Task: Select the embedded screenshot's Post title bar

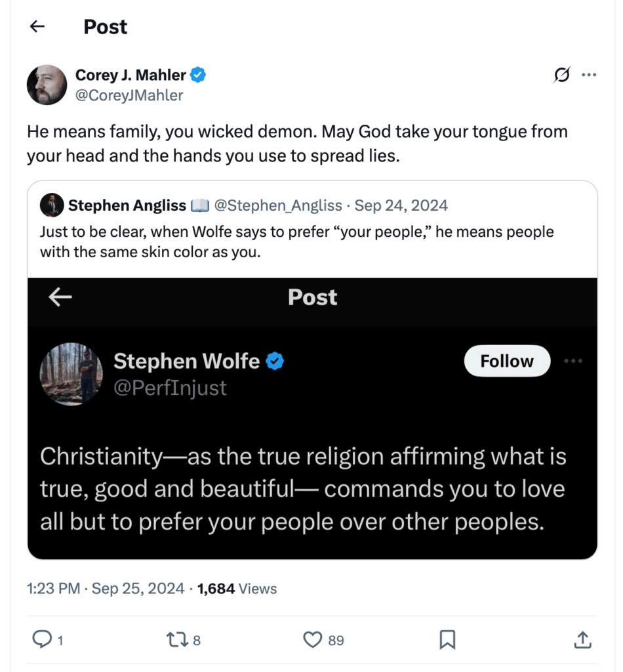Action: [x=312, y=297]
